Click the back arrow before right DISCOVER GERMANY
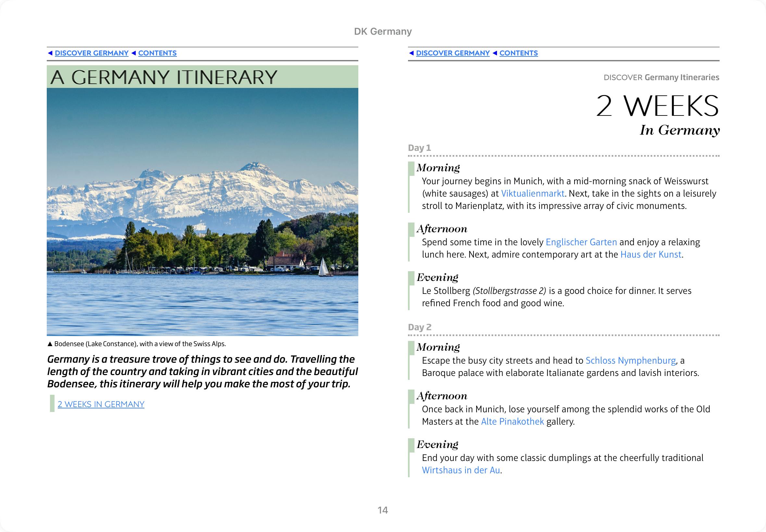766x532 pixels. pos(412,53)
